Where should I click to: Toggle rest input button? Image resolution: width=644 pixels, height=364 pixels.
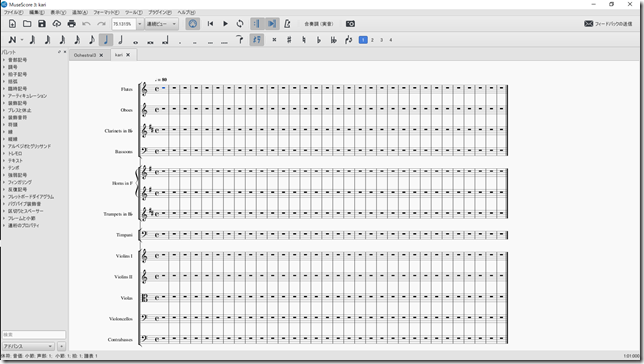(x=257, y=40)
